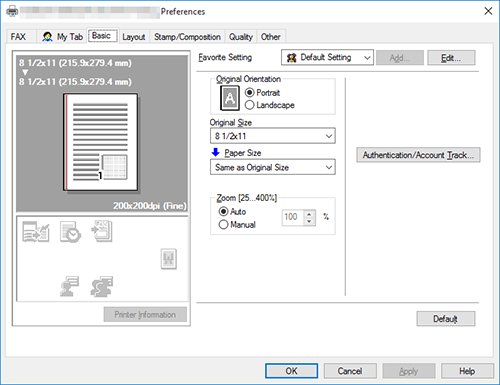Click the account track multi-user icon

[102, 286]
